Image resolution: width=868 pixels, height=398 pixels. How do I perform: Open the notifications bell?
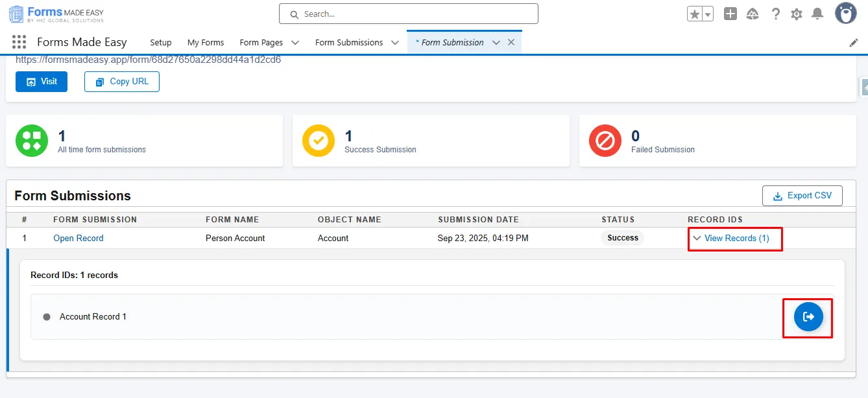[x=817, y=14]
